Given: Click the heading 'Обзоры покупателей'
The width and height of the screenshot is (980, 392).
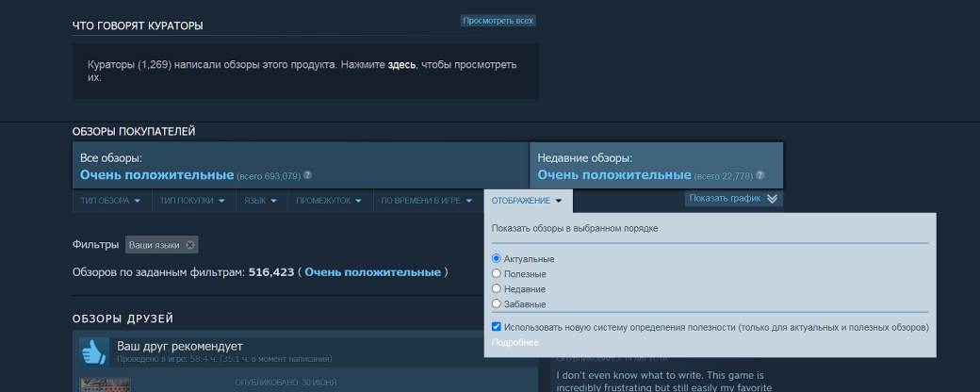Looking at the screenshot, I should pos(134,131).
